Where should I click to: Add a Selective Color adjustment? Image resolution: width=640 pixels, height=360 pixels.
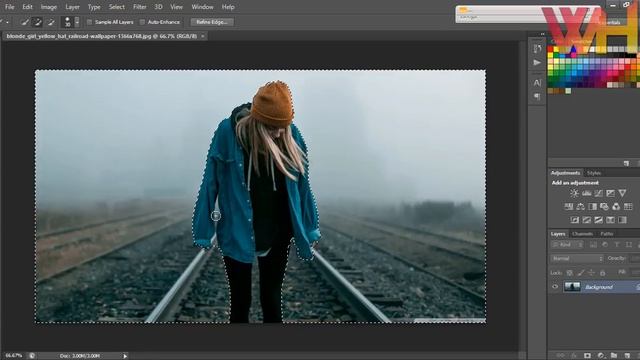point(610,220)
